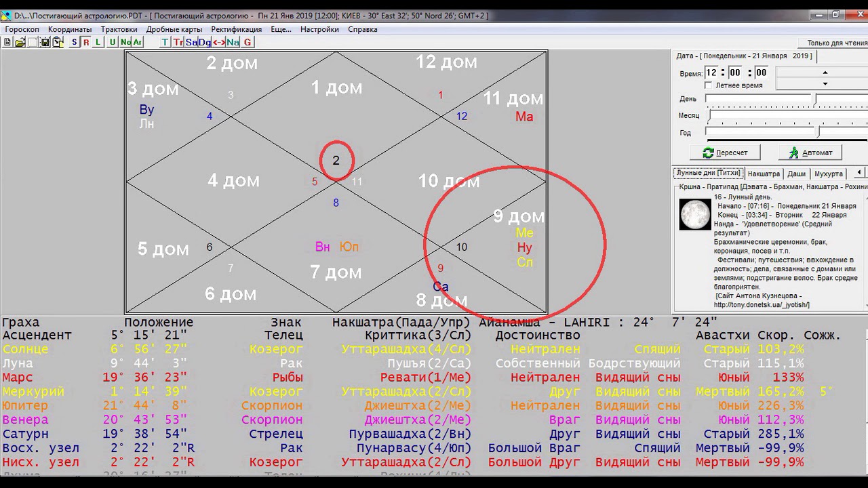Image resolution: width=868 pixels, height=488 pixels.
Task: Click Ву label in 3 дом
Action: [146, 110]
